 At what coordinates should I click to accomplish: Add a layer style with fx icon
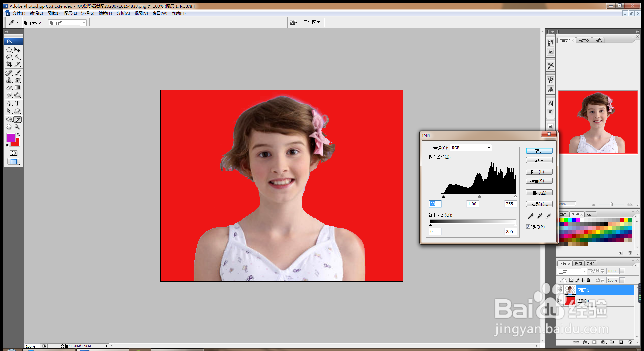pos(585,342)
